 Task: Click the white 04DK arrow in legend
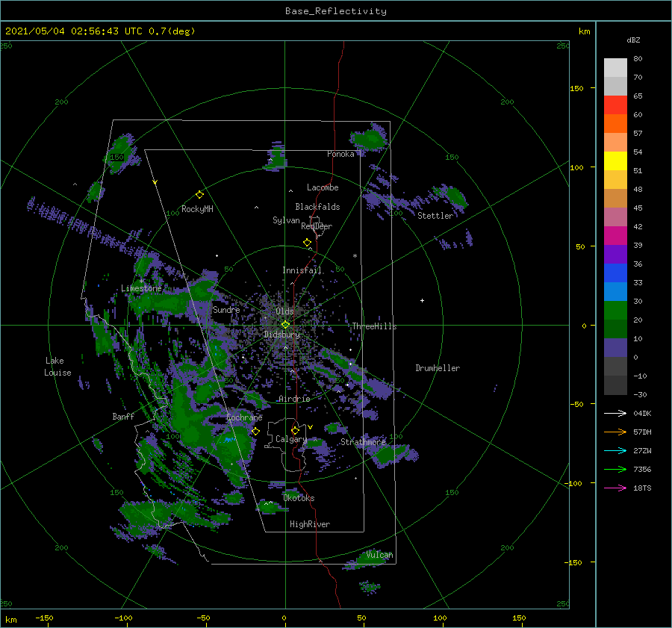615,413
